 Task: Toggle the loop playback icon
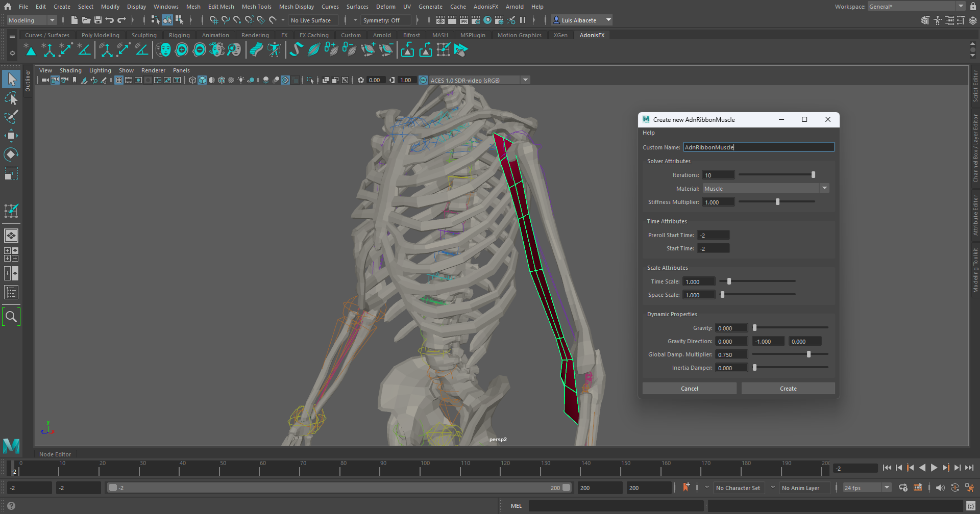click(903, 487)
